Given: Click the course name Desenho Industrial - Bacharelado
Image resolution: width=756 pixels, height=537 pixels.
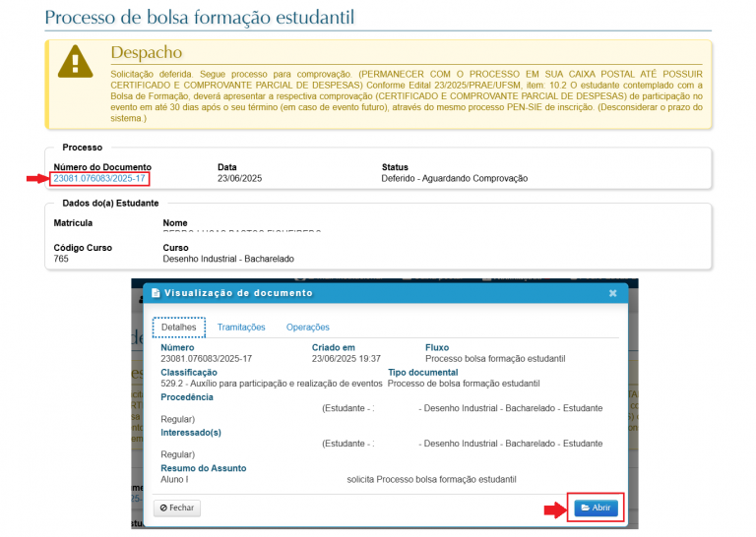Looking at the screenshot, I should (x=227, y=259).
